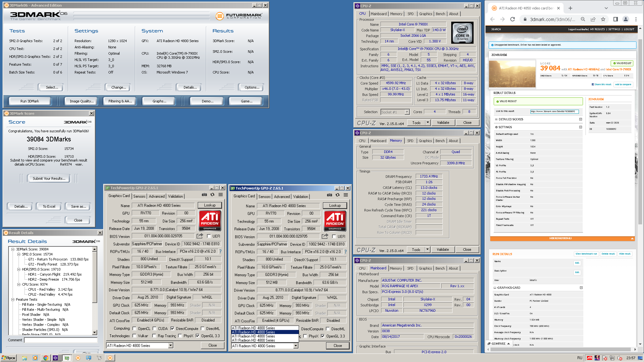Open SPD tab in the top CPU-Z window
The height and width of the screenshot is (362, 644).
411,14
